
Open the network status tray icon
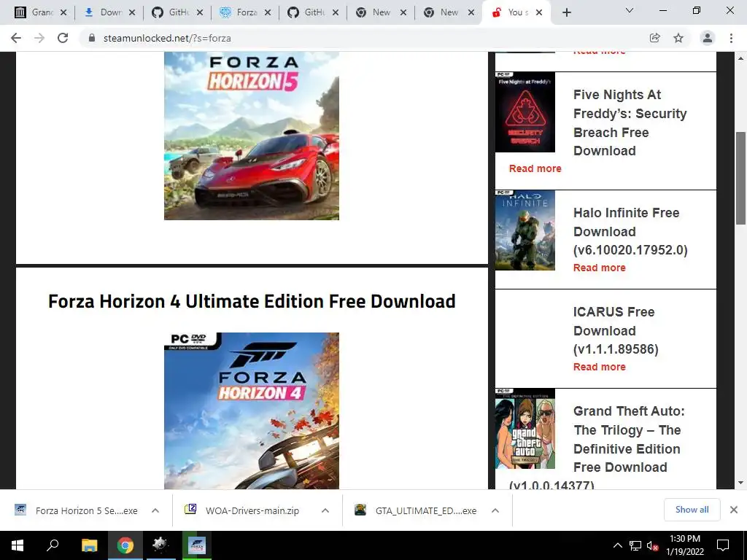pyautogui.click(x=635, y=545)
